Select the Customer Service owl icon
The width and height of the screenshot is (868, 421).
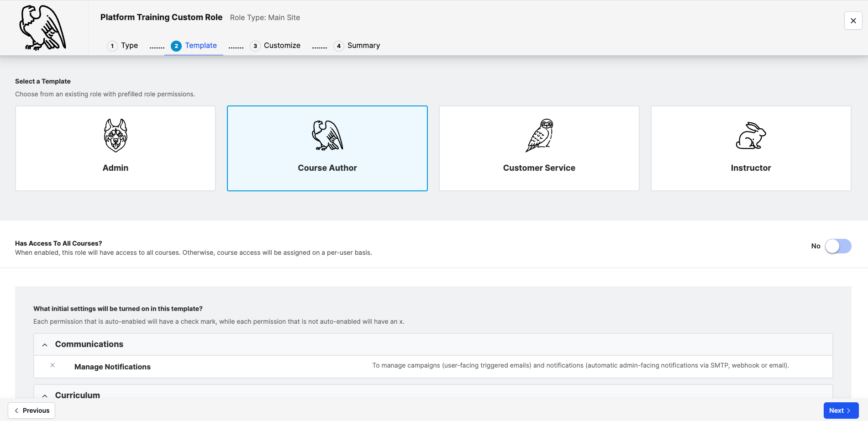[539, 136]
